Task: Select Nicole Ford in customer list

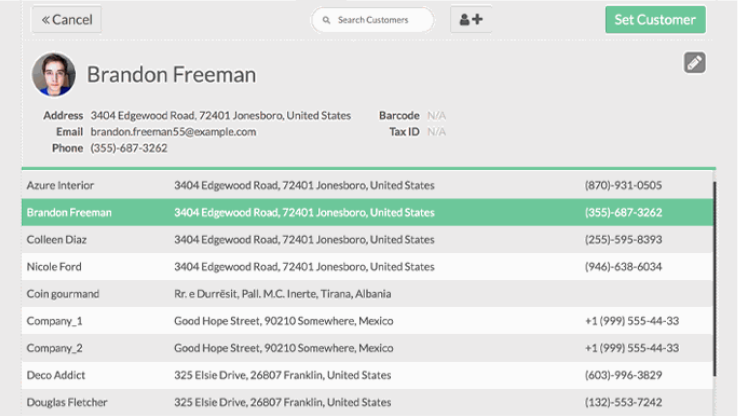Action: pyautogui.click(x=55, y=267)
